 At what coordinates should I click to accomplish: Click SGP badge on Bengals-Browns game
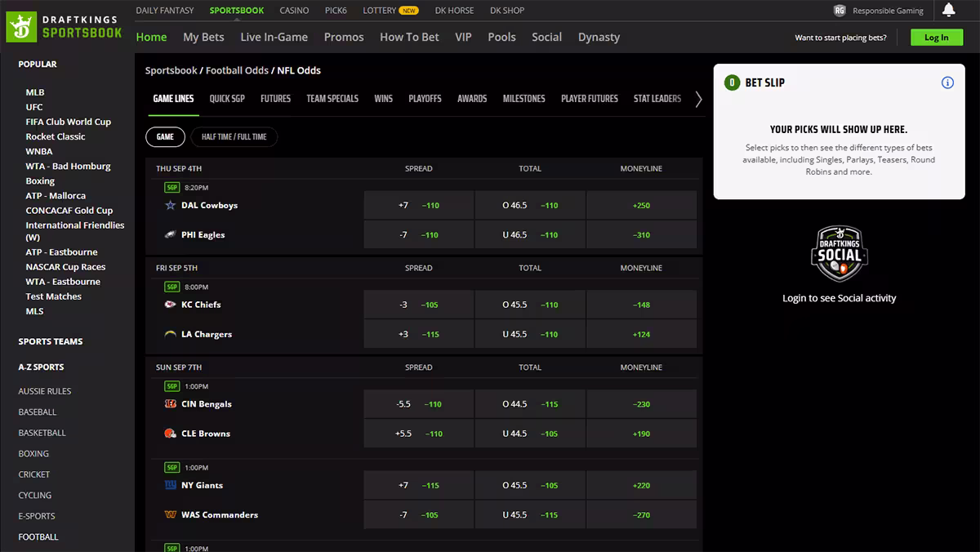171,386
